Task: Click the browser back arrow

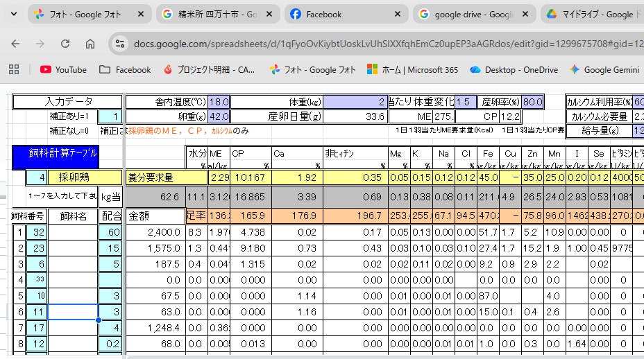Action: point(15,44)
